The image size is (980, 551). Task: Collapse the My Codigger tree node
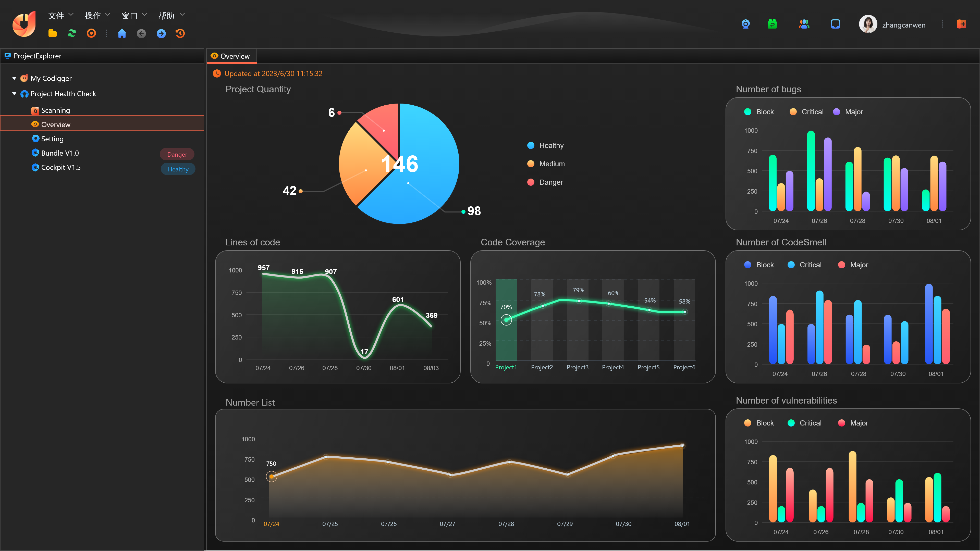(x=14, y=78)
